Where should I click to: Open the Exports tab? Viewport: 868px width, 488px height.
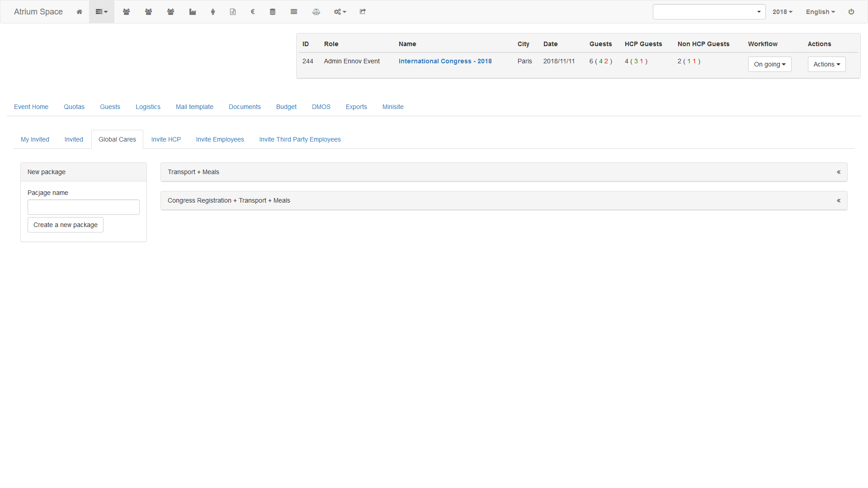(356, 107)
